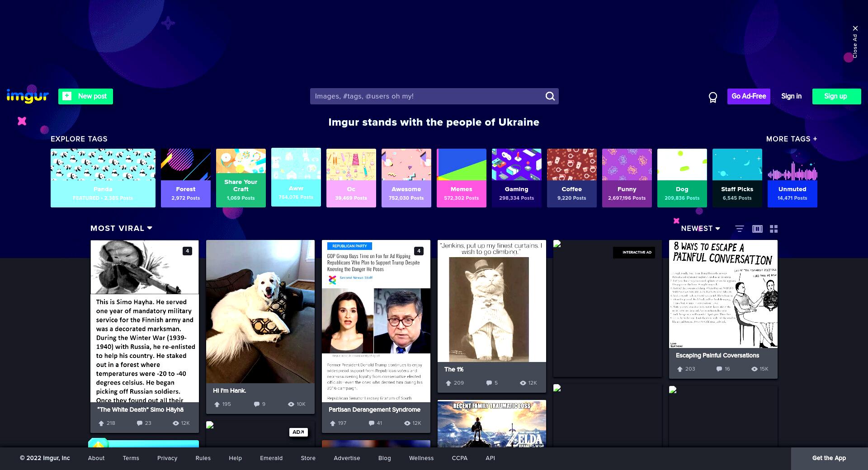The image size is (868, 470).
Task: Upvote Partisan Derangement Syndrome post
Action: coord(333,423)
